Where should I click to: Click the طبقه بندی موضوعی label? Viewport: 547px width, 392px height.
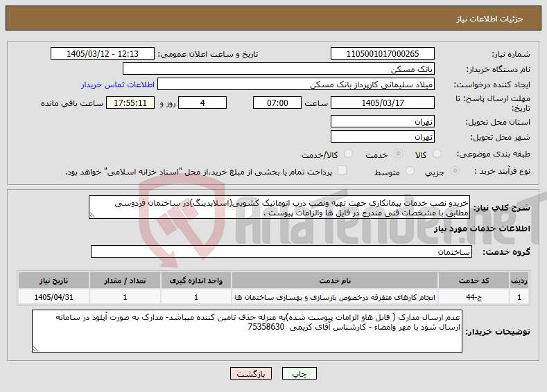point(494,154)
